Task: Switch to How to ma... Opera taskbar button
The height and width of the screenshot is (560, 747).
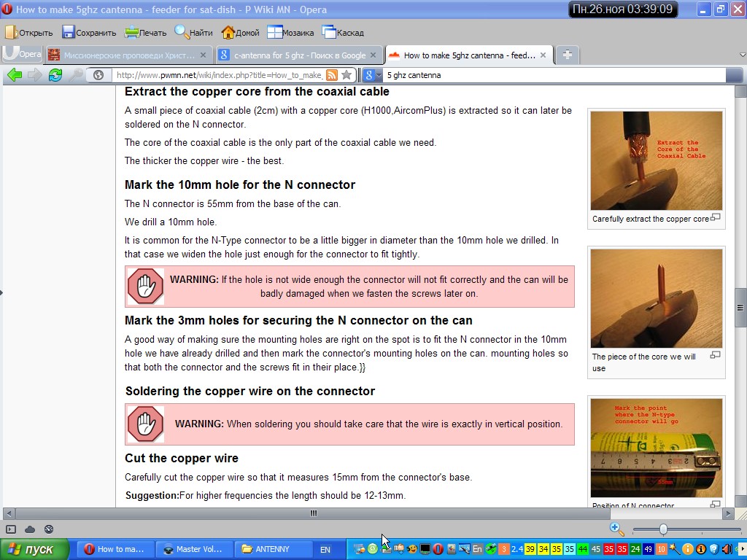Action: click(116, 549)
